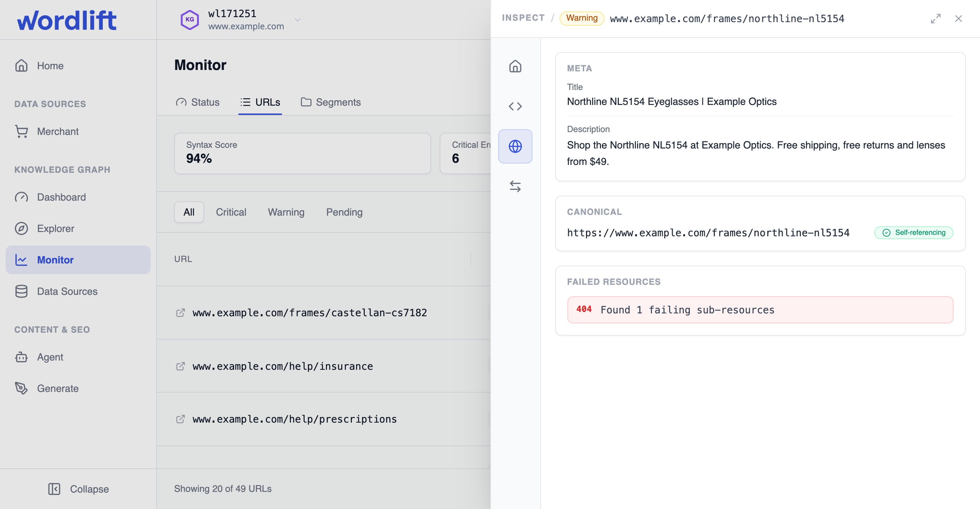Viewport: 980px width, 509px height.
Task: Switch to the Status tab
Action: pyautogui.click(x=197, y=102)
